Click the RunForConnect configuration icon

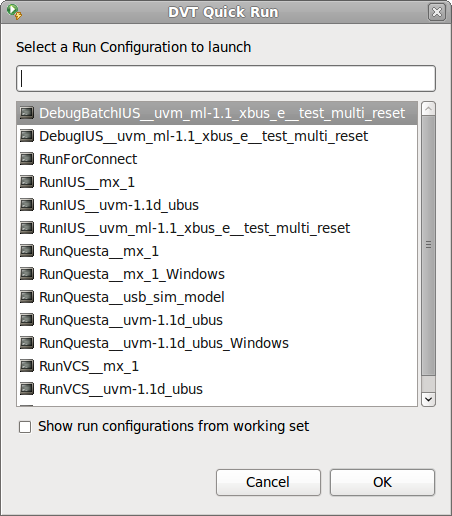(x=27, y=159)
